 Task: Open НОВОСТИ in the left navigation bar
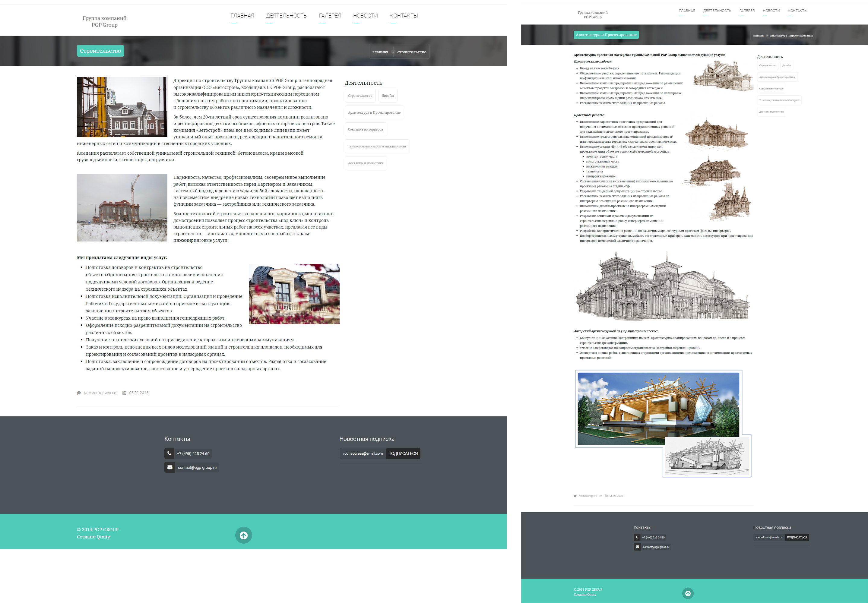coord(366,15)
